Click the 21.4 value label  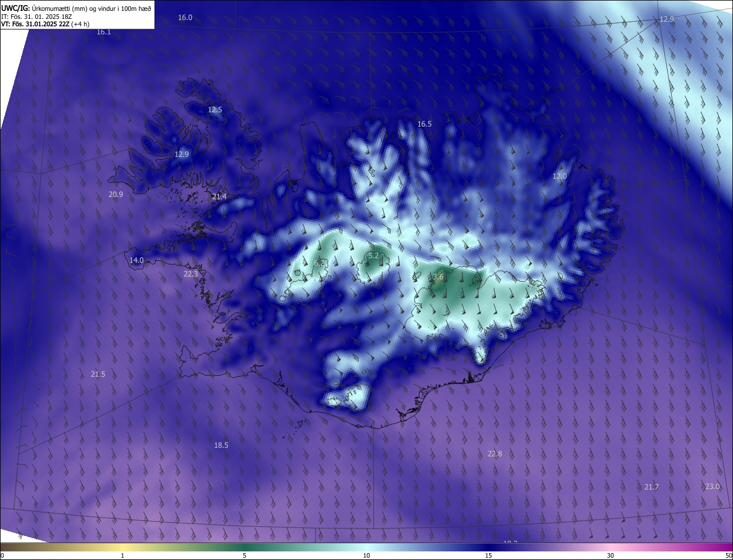(x=219, y=197)
